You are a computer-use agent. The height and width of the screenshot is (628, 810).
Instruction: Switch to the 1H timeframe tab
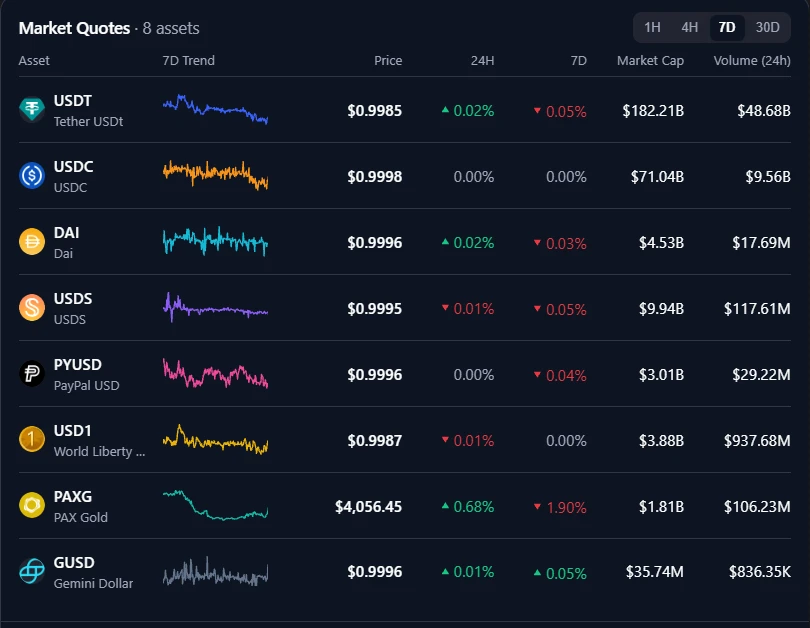pos(652,27)
